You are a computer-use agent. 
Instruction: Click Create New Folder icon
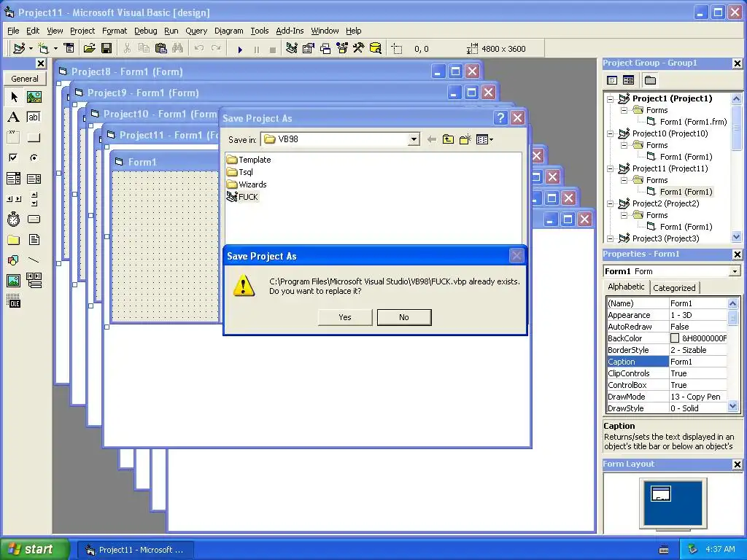(x=465, y=139)
